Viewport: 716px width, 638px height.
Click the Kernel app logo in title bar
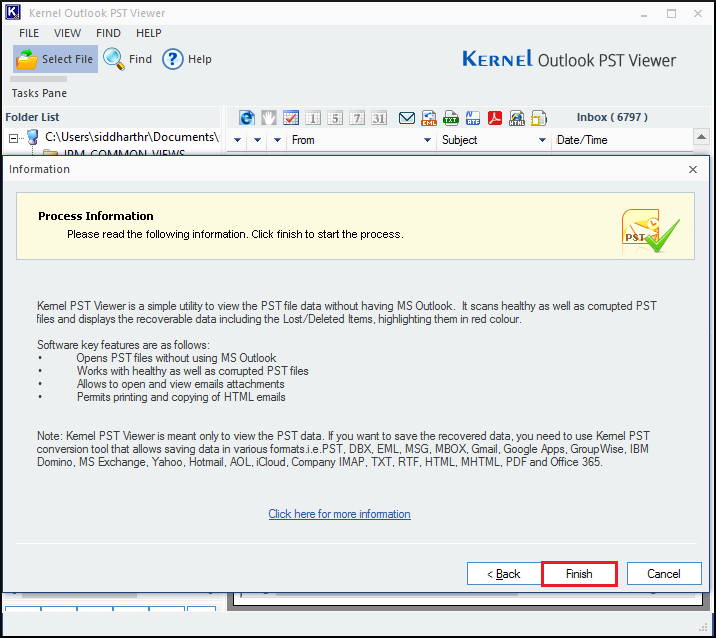(x=13, y=12)
